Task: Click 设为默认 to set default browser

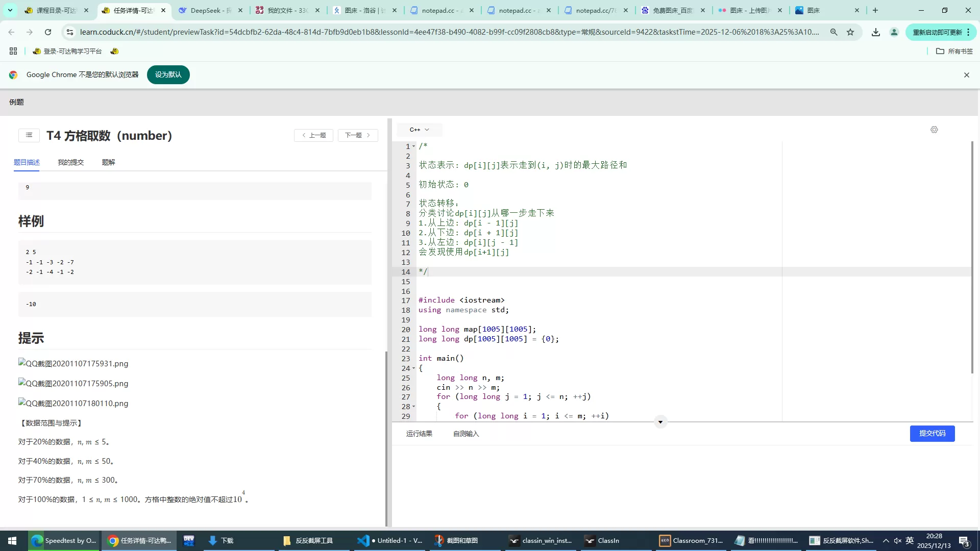Action: (168, 74)
